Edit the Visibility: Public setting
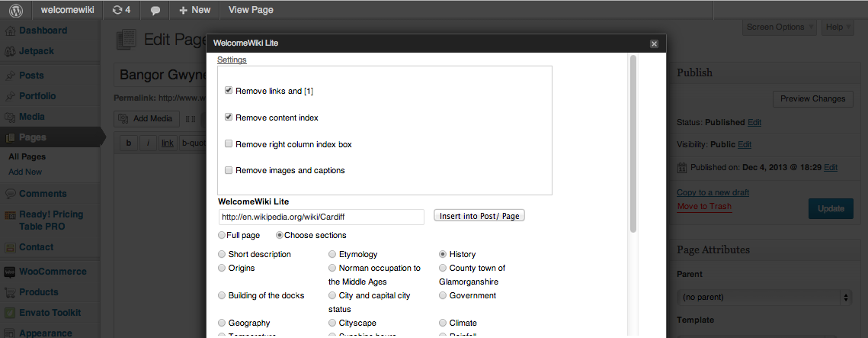The width and height of the screenshot is (868, 338). pyautogui.click(x=745, y=145)
